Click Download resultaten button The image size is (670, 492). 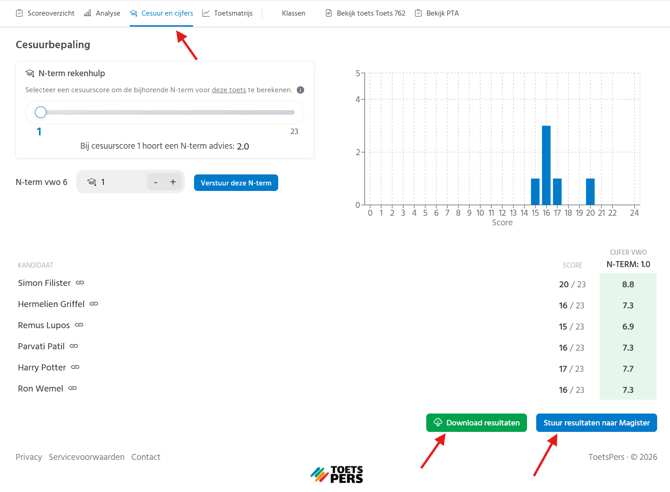click(476, 423)
